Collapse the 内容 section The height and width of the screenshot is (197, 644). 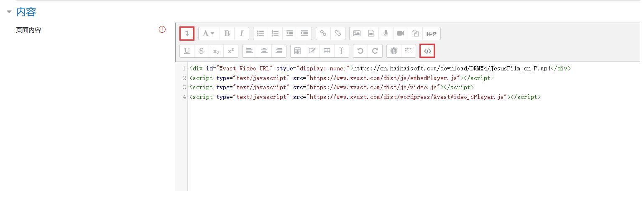pyautogui.click(x=9, y=12)
